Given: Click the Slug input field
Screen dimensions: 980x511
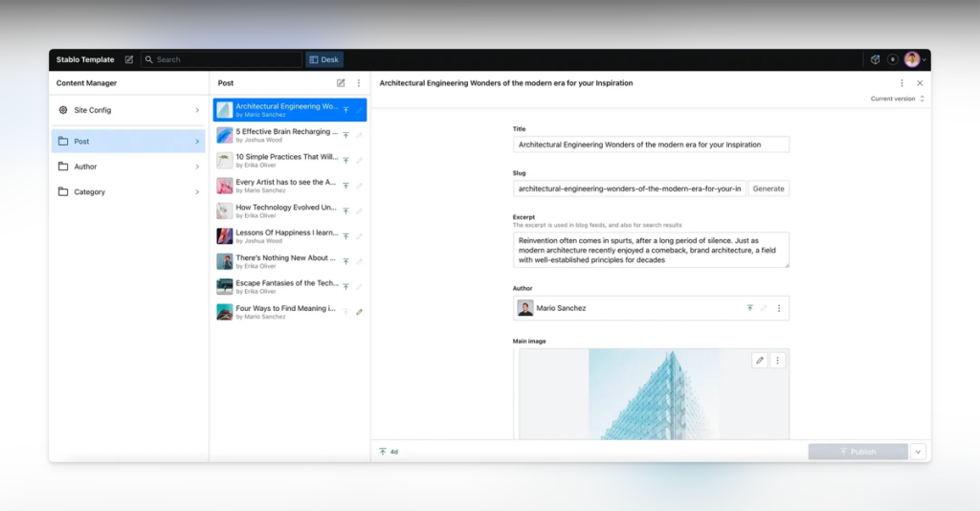Looking at the screenshot, I should [x=630, y=189].
